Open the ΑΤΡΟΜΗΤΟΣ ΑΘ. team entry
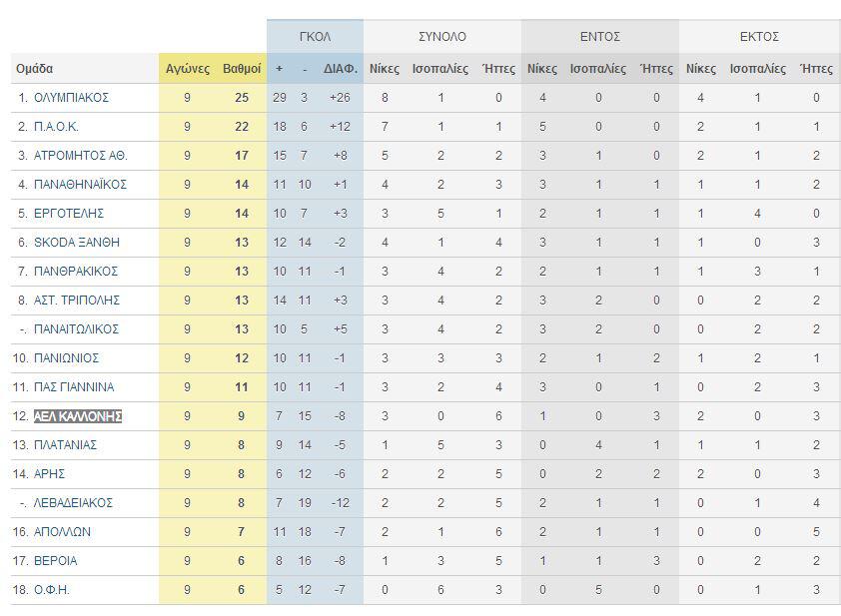841x616 pixels. [x=81, y=156]
